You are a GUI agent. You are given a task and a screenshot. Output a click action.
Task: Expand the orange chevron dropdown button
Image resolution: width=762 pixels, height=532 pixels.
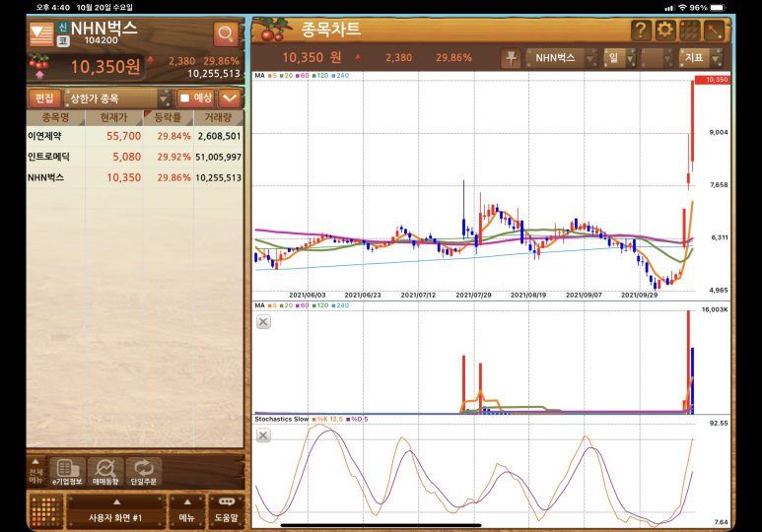click(230, 99)
